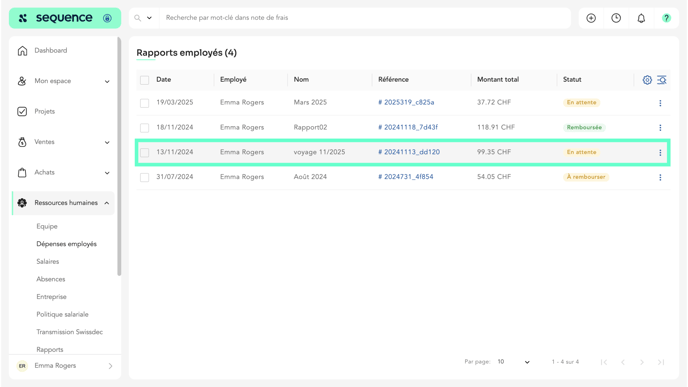The width and height of the screenshot is (688, 387).
Task: Click the Projets checkmark icon
Action: (22, 111)
